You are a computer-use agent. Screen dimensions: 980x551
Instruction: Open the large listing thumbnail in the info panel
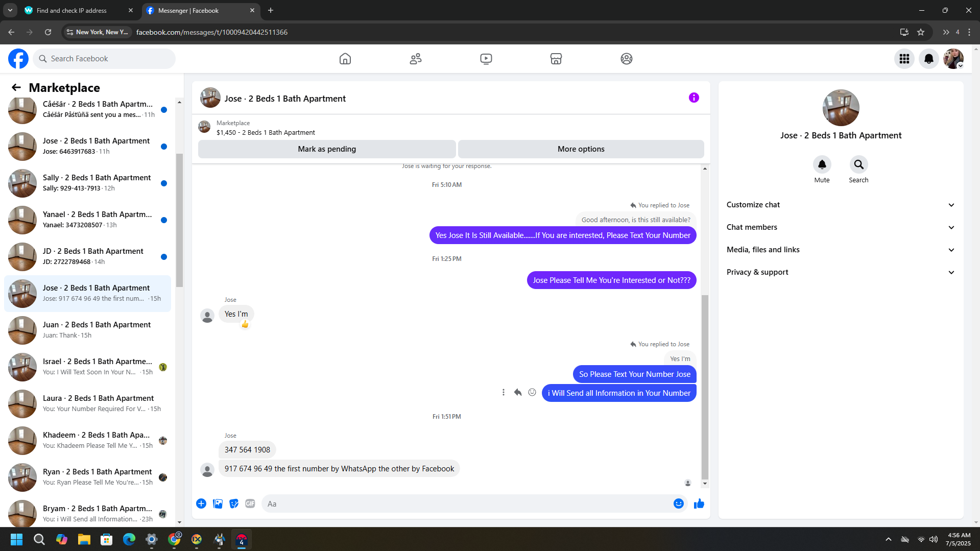tap(841, 108)
